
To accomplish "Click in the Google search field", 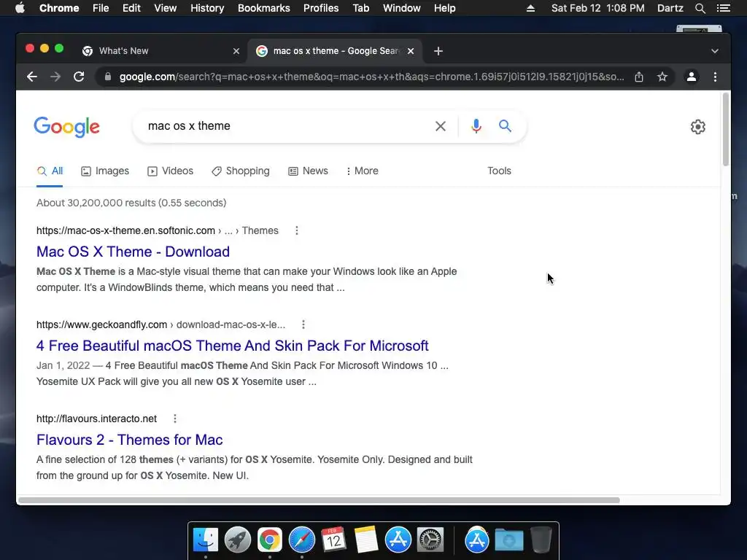I will (x=286, y=126).
